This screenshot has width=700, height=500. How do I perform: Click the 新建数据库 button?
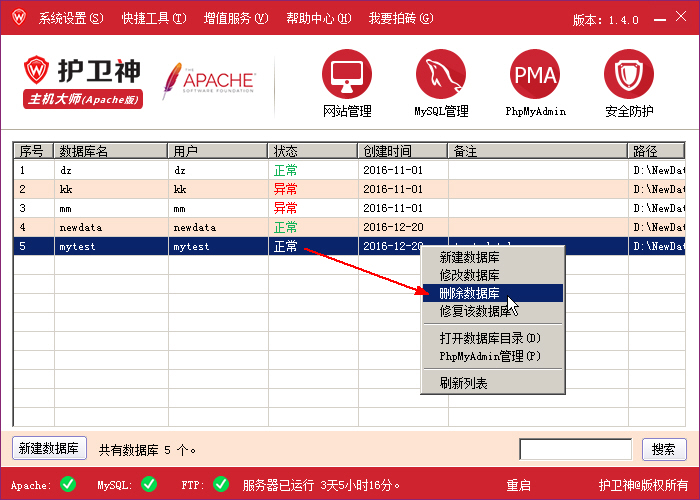point(50,449)
